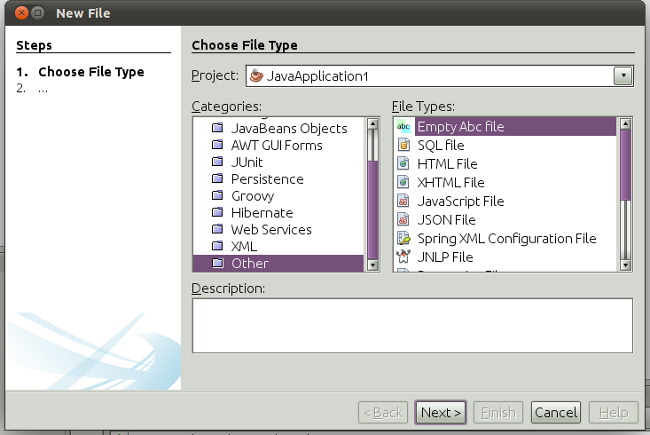
Task: Click the Empty Abc file icon
Action: click(x=404, y=127)
